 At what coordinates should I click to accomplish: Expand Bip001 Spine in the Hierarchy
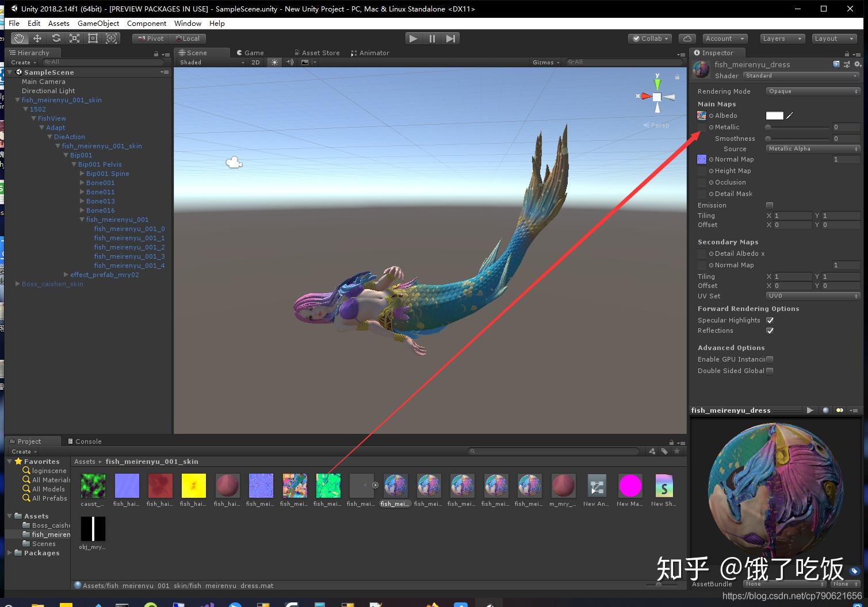pos(83,173)
